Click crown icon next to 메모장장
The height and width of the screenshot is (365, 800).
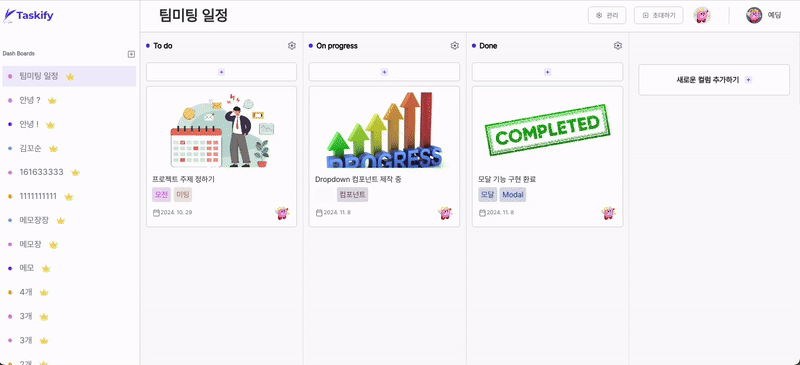click(x=60, y=221)
